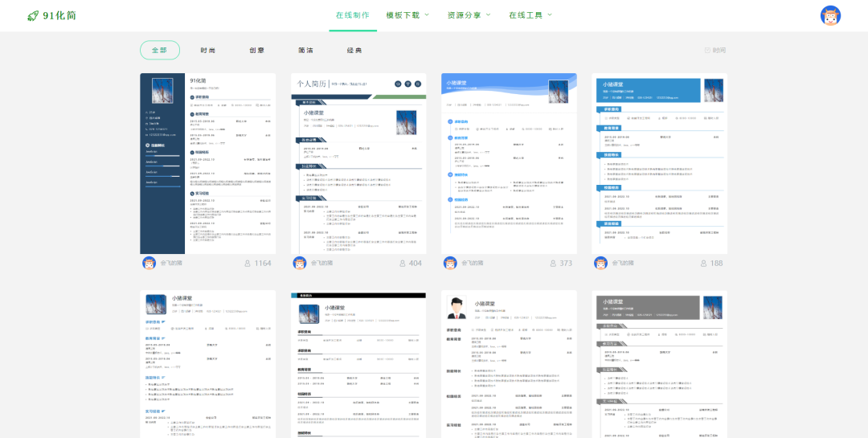The height and width of the screenshot is (438, 868).
Task: Click author avatar beside the 188 count
Action: click(600, 263)
